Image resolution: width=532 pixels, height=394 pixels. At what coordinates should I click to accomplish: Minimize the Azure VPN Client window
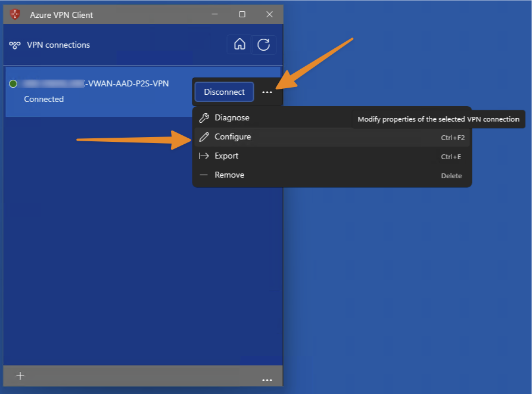click(x=215, y=14)
